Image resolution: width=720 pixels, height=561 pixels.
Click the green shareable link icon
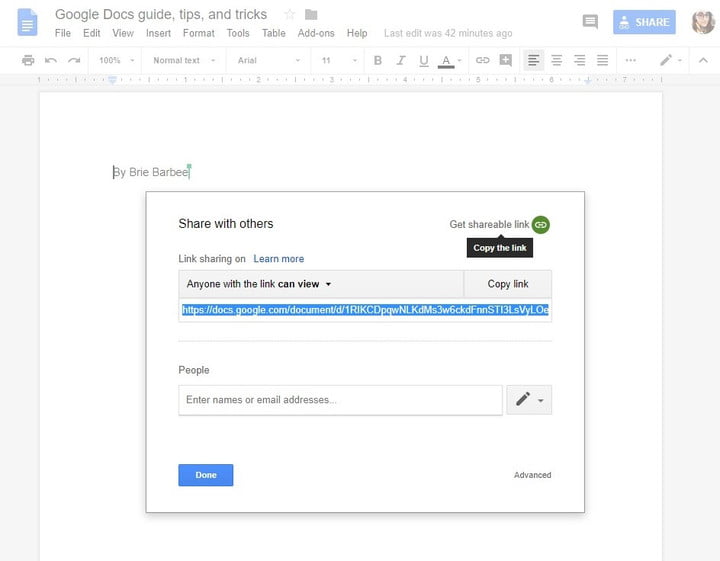pos(541,224)
